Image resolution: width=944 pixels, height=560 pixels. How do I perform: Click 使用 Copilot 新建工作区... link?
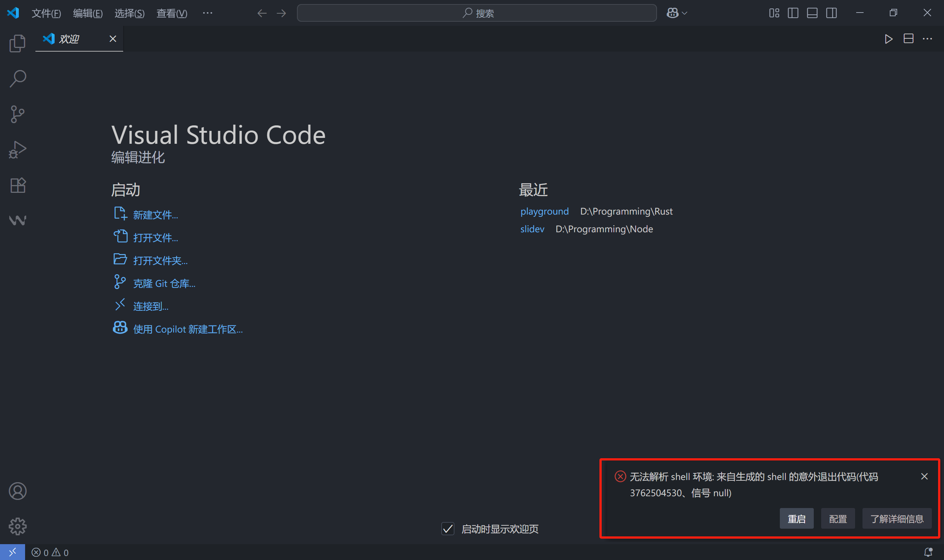click(188, 330)
